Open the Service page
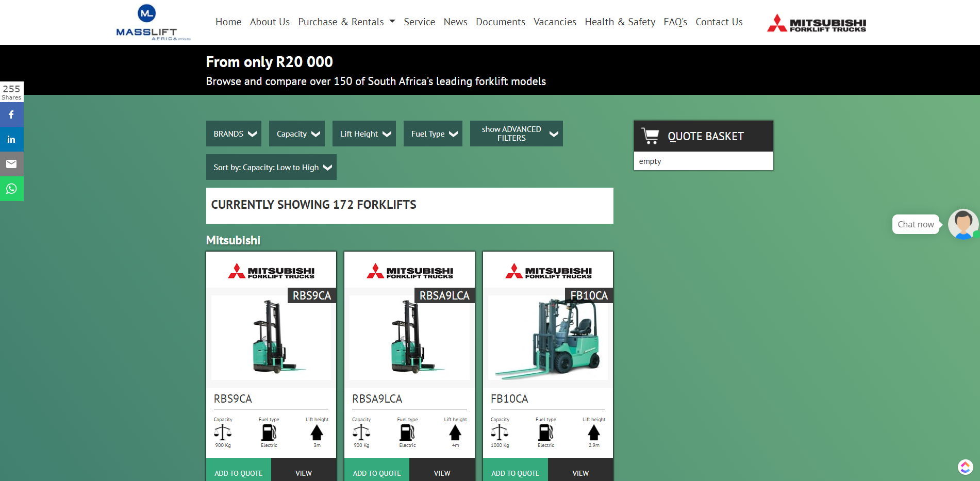 tap(420, 22)
